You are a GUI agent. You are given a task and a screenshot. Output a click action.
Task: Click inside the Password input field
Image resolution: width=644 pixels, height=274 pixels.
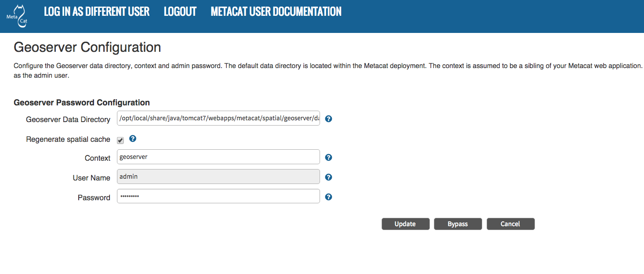[x=218, y=196]
